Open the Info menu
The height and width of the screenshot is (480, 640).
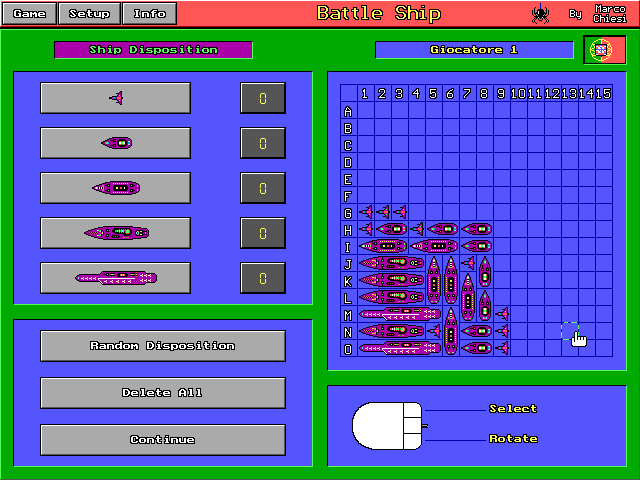(149, 13)
